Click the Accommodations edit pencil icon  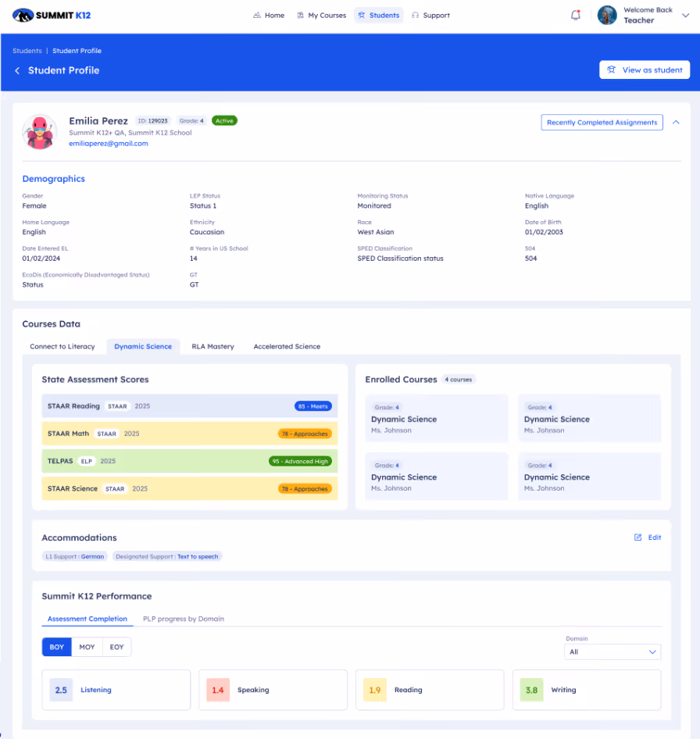pos(637,537)
